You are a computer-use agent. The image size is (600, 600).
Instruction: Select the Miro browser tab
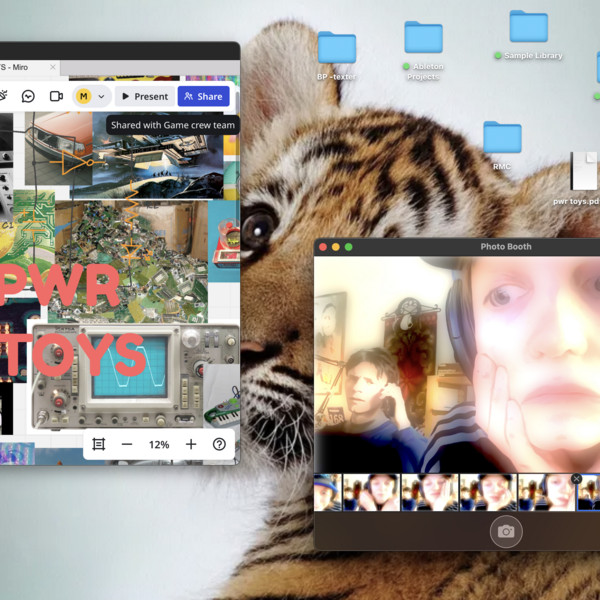tap(30, 67)
